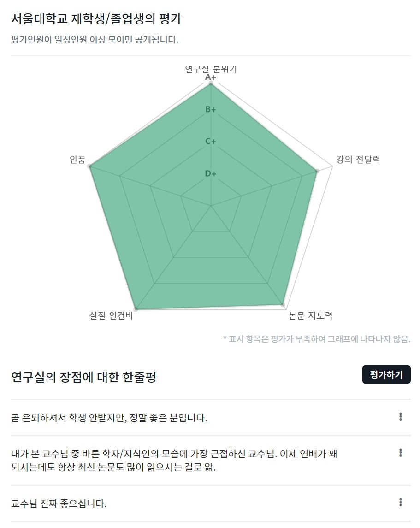420x528 pixels.
Task: Click the B+ grade level indicator
Action: coord(212,110)
